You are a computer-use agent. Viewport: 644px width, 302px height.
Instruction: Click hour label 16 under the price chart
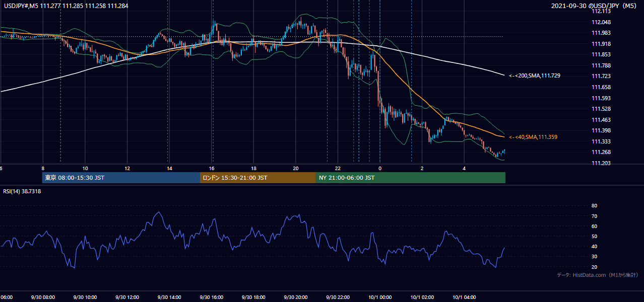pos(212,168)
